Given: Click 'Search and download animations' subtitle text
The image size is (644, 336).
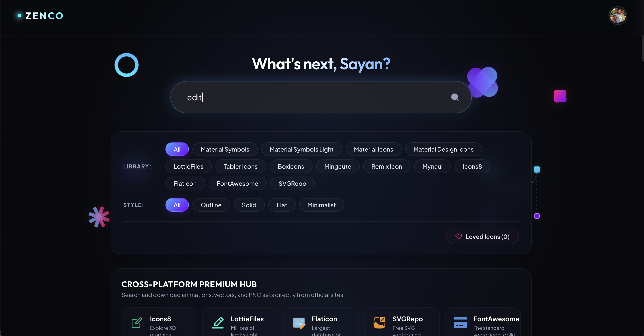Looking at the screenshot, I should 232,295.
